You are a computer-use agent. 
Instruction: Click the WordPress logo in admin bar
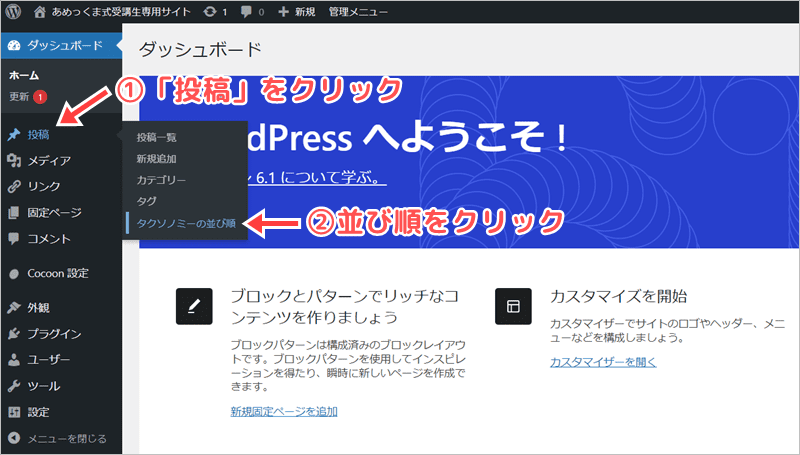click(15, 12)
